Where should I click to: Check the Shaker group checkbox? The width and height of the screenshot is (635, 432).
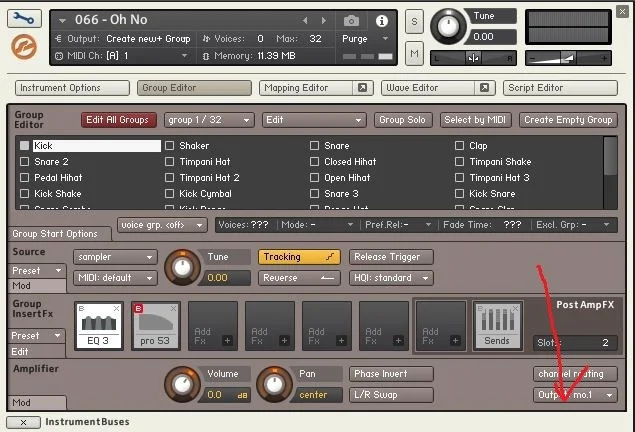coord(169,145)
